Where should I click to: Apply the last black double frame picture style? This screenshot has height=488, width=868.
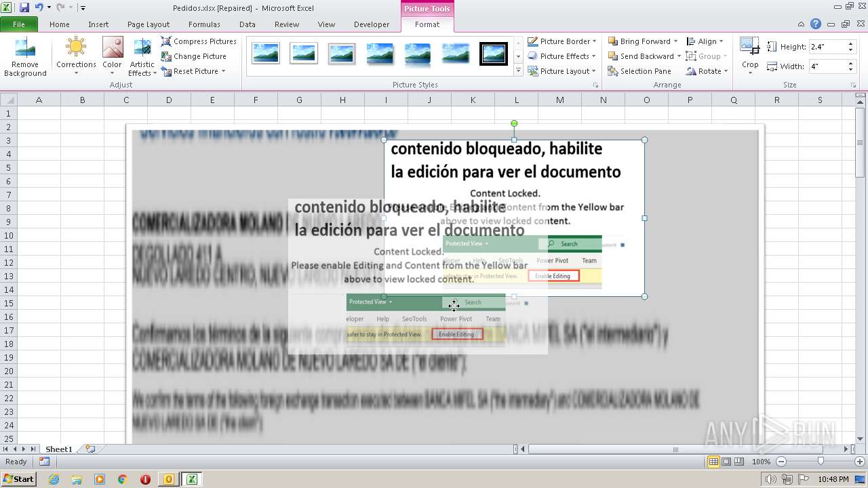point(494,54)
